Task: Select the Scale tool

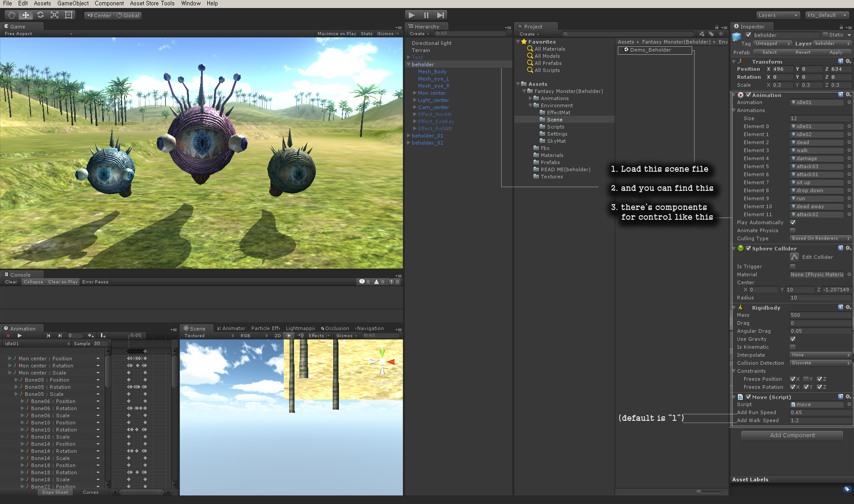Action: coord(54,15)
